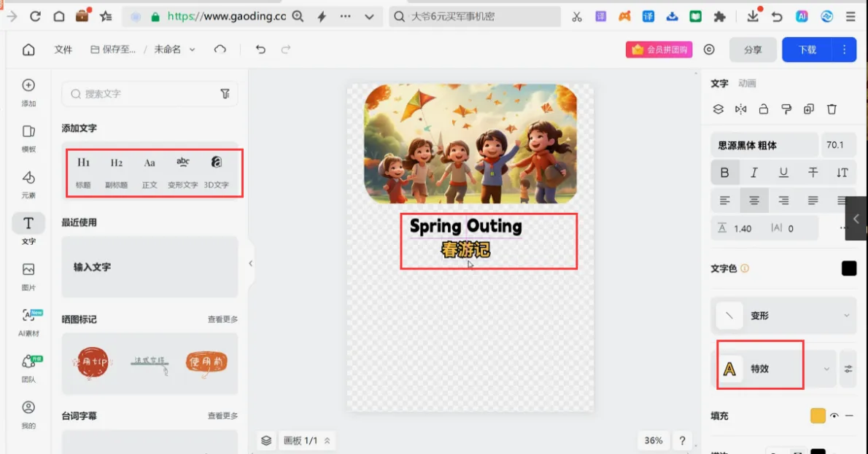Open the 图片 images sidebar panel
Screen dimensions: 868x454
(28, 276)
